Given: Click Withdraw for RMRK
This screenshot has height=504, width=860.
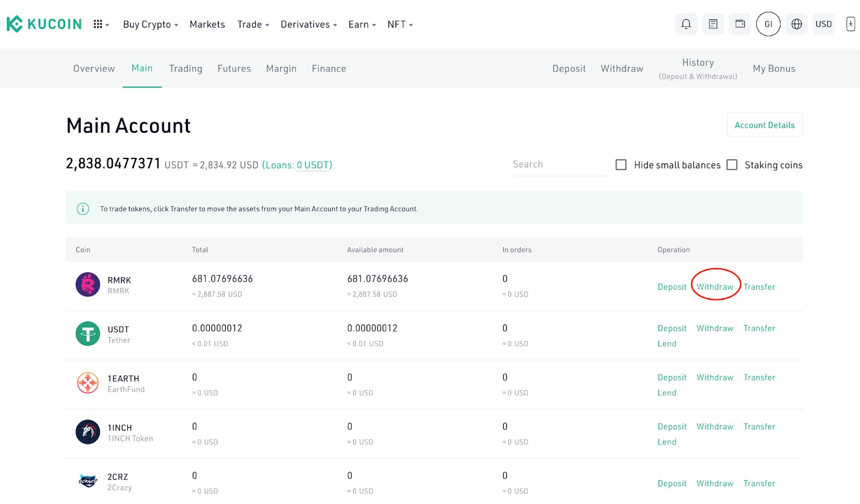Looking at the screenshot, I should pyautogui.click(x=715, y=286).
